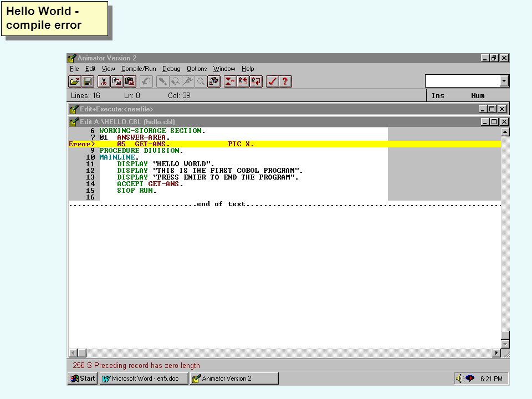This screenshot has width=532, height=399.
Task: Click 'WORKING-STORAGE SECTION.' line 6
Action: coord(152,131)
